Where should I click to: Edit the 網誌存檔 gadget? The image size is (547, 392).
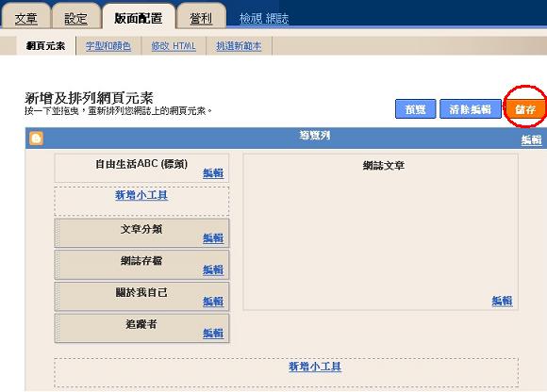pos(213,269)
